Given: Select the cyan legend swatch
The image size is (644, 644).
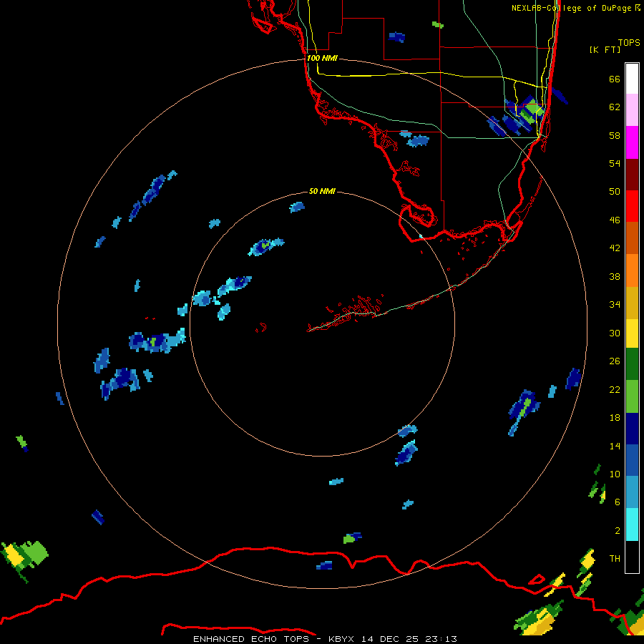Looking at the screenshot, I should [632, 525].
